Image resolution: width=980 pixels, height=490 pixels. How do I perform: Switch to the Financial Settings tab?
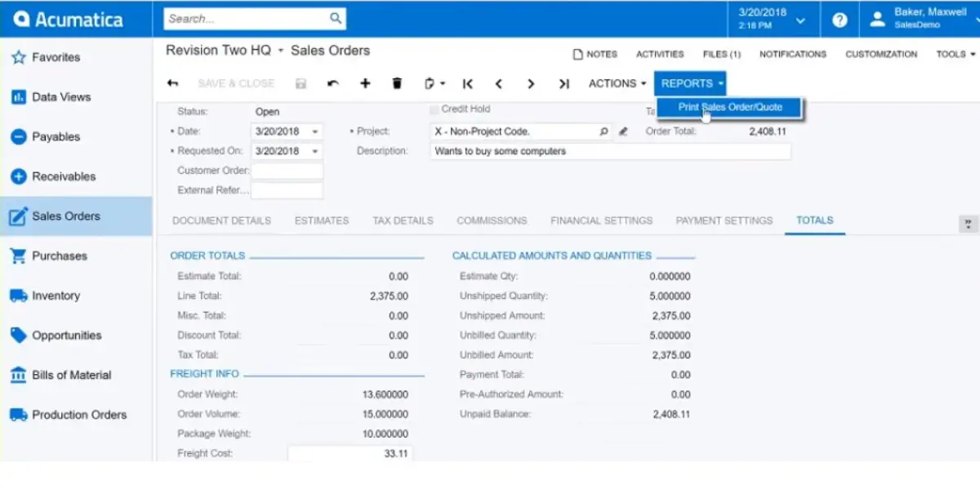pyautogui.click(x=601, y=220)
